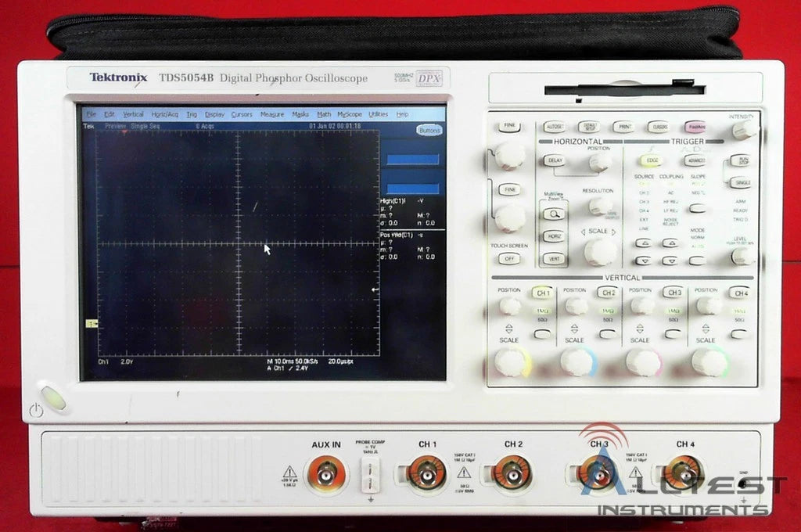Open the Utilities menu
Screen dimensions: 801x532
378,114
